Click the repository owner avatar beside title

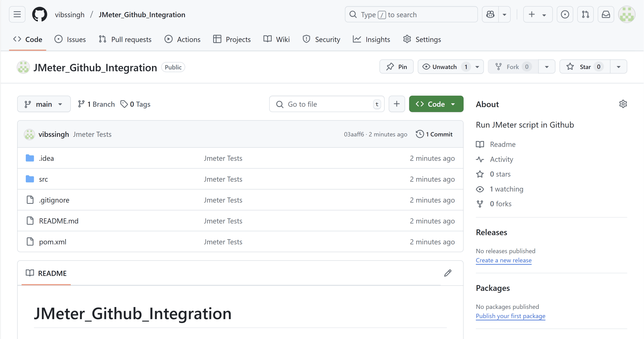pos(23,67)
